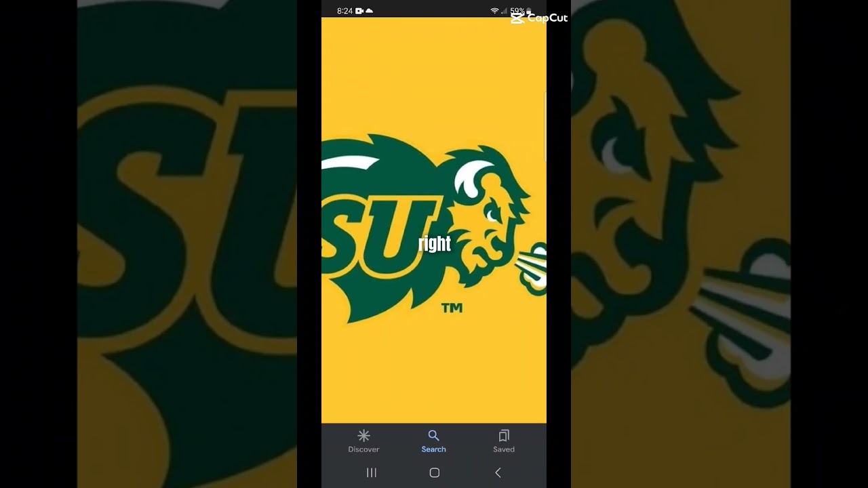Switch to the Search tab

click(x=433, y=441)
